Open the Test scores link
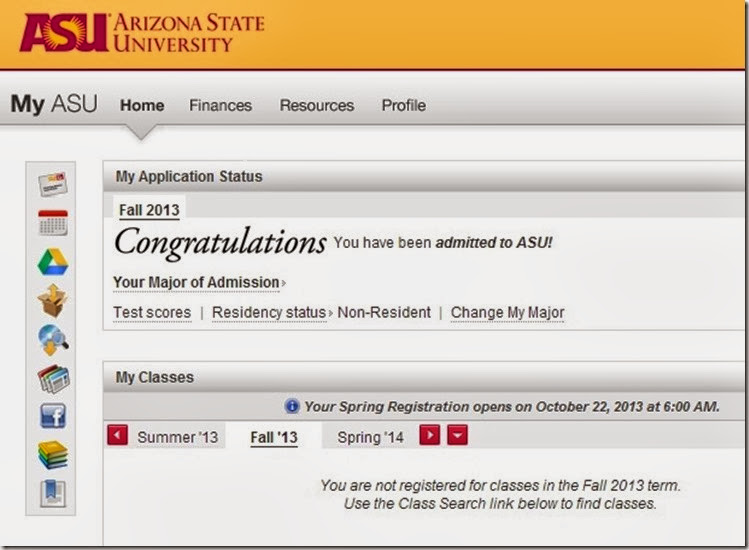749x550 pixels. (152, 312)
